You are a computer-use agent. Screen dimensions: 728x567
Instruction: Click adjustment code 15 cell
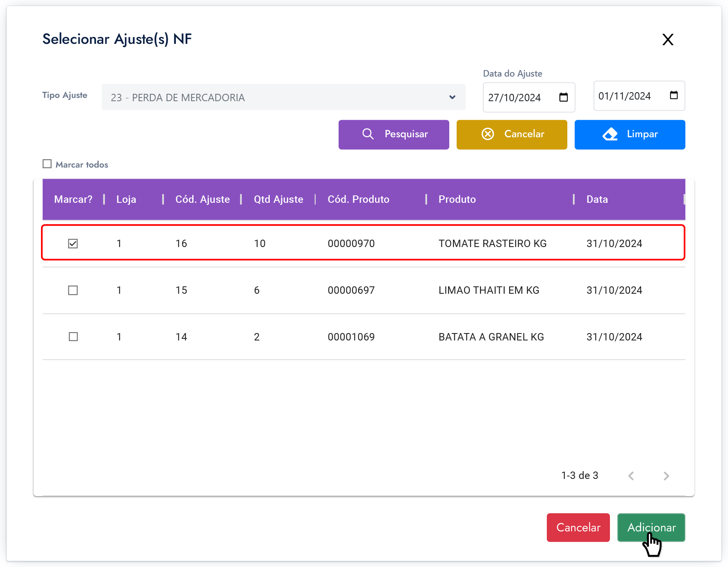[181, 290]
